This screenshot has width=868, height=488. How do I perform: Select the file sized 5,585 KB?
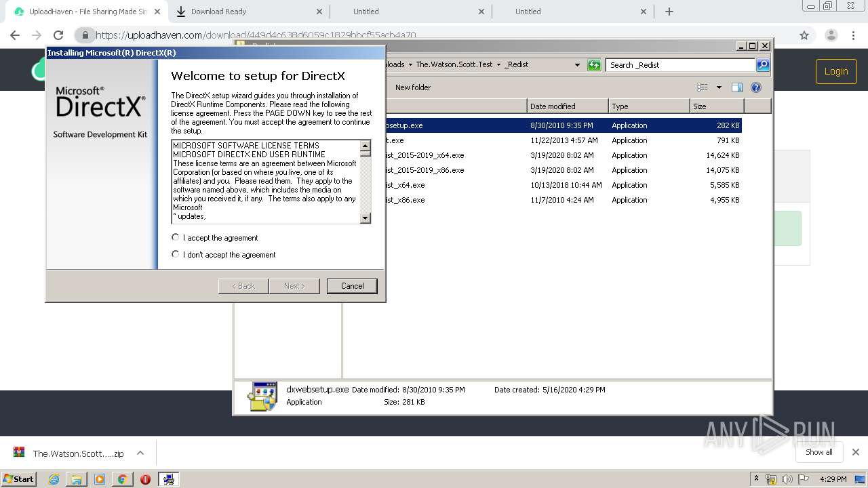pos(564,185)
